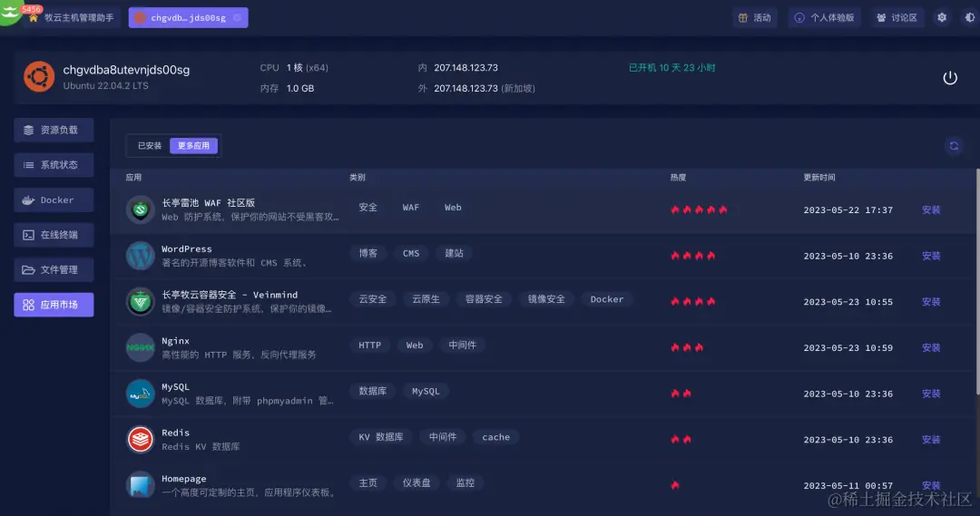Screen dimensions: 980x516
Task: Open 在线终端 in the sidebar
Action: pyautogui.click(x=54, y=235)
